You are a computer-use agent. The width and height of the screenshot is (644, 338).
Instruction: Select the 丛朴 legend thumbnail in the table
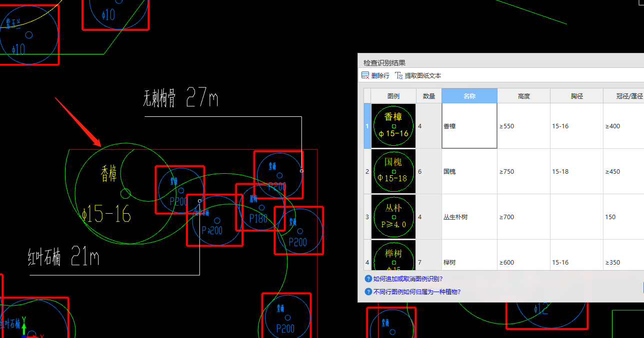[x=393, y=217]
